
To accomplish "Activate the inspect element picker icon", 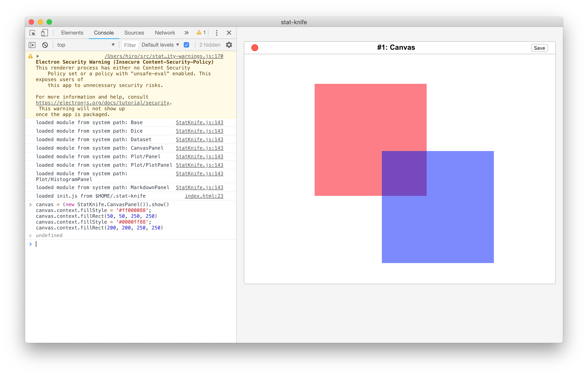I will pos(32,33).
